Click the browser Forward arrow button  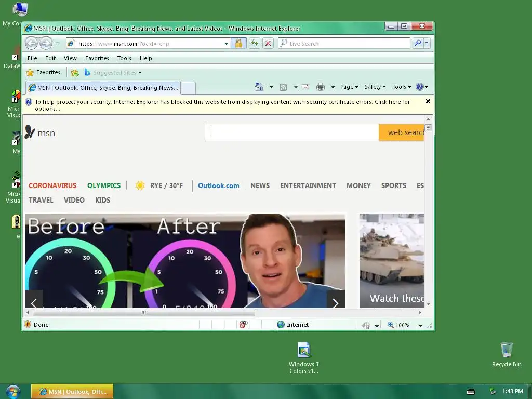point(46,43)
